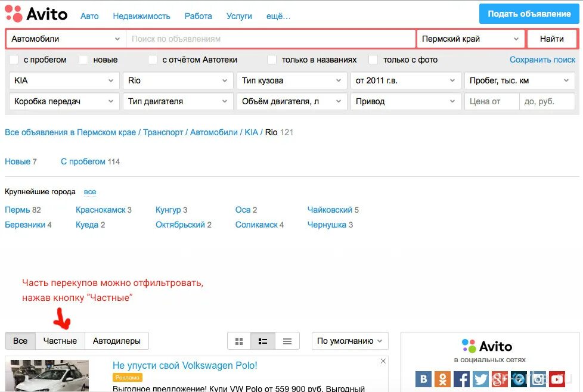Open the KIA brand dropdown
Screen dimensions: 583x392
click(x=64, y=80)
